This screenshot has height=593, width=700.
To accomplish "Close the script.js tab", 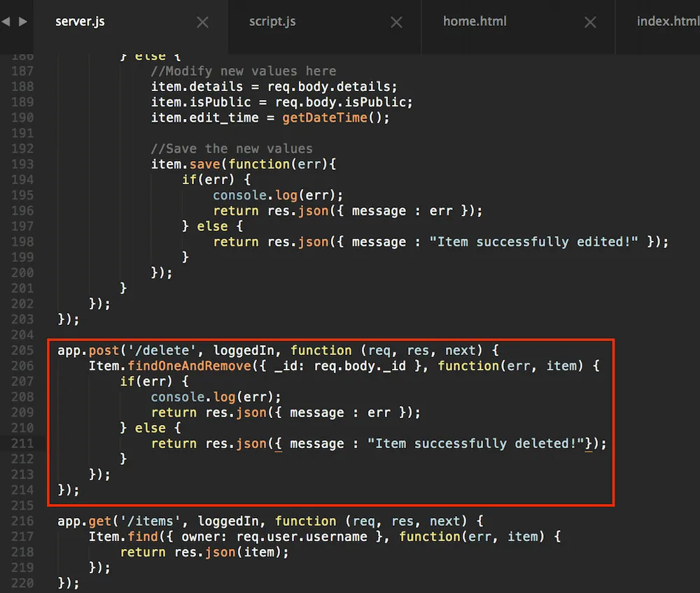I will click(x=396, y=22).
